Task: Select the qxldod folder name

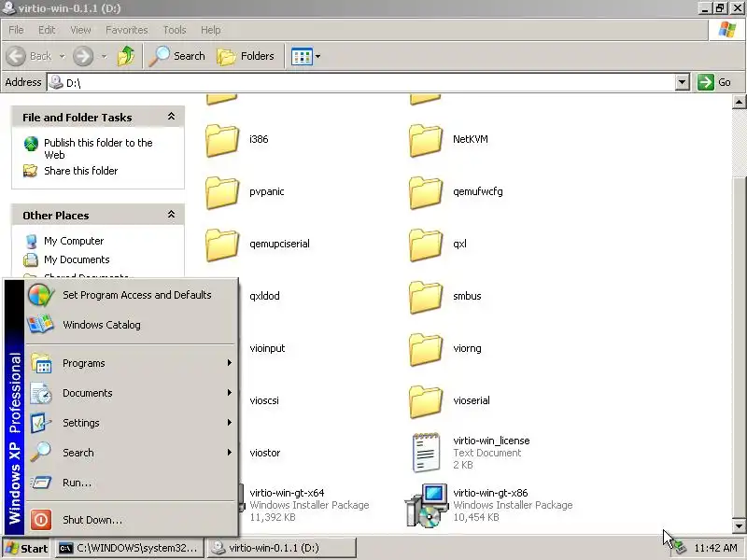Action: pos(264,296)
